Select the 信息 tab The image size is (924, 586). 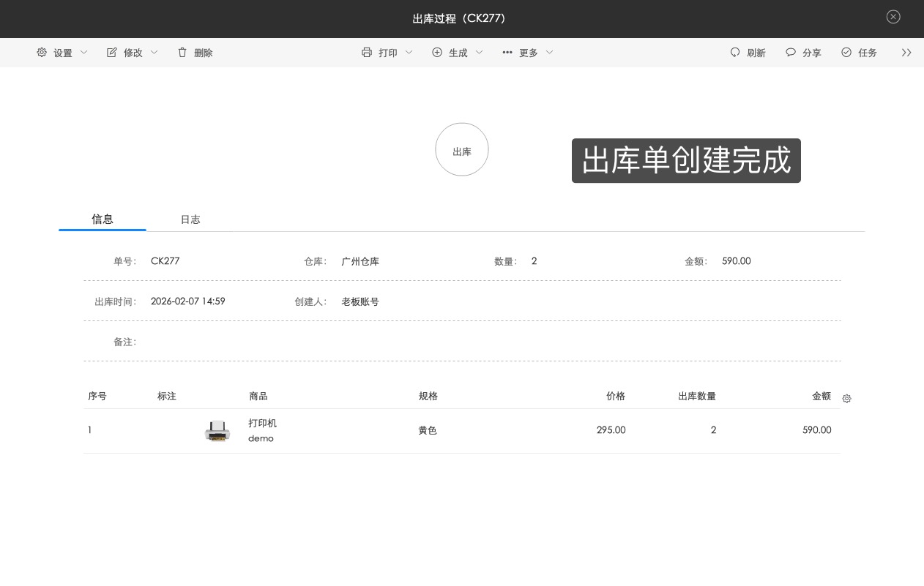tap(102, 219)
